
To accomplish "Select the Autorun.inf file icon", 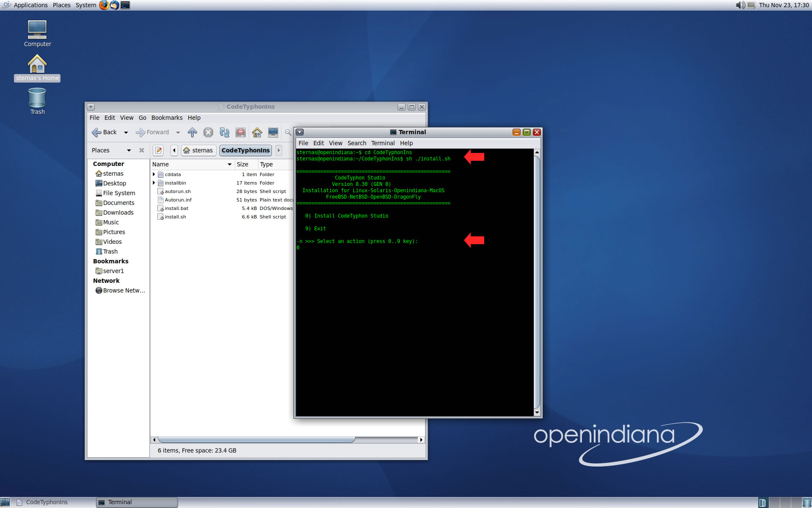I will tap(161, 200).
